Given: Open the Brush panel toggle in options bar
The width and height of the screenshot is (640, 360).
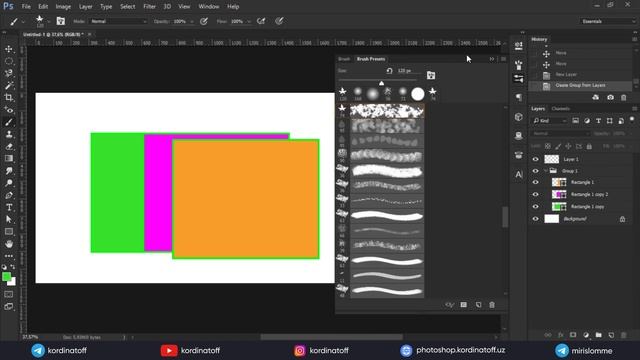Looking at the screenshot, I should point(60,21).
